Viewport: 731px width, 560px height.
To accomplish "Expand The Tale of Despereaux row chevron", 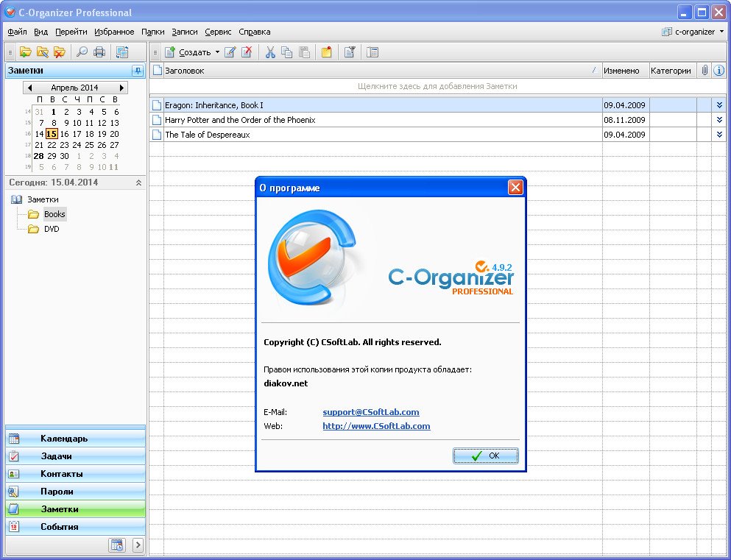I will 719,135.
